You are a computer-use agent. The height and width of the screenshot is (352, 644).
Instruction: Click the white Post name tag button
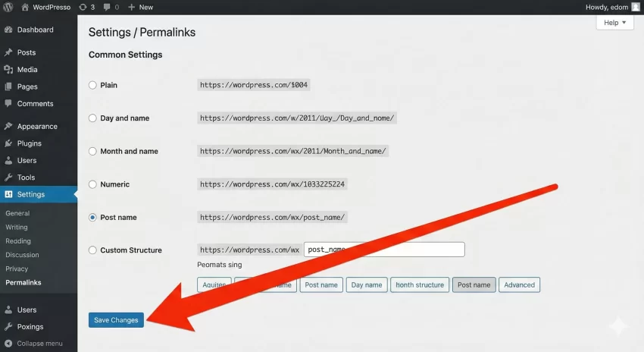(321, 284)
